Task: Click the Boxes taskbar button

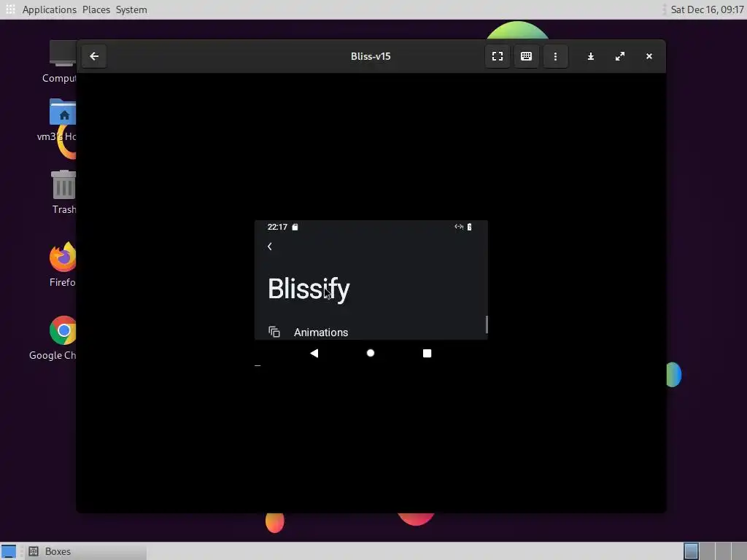Action: pos(86,551)
